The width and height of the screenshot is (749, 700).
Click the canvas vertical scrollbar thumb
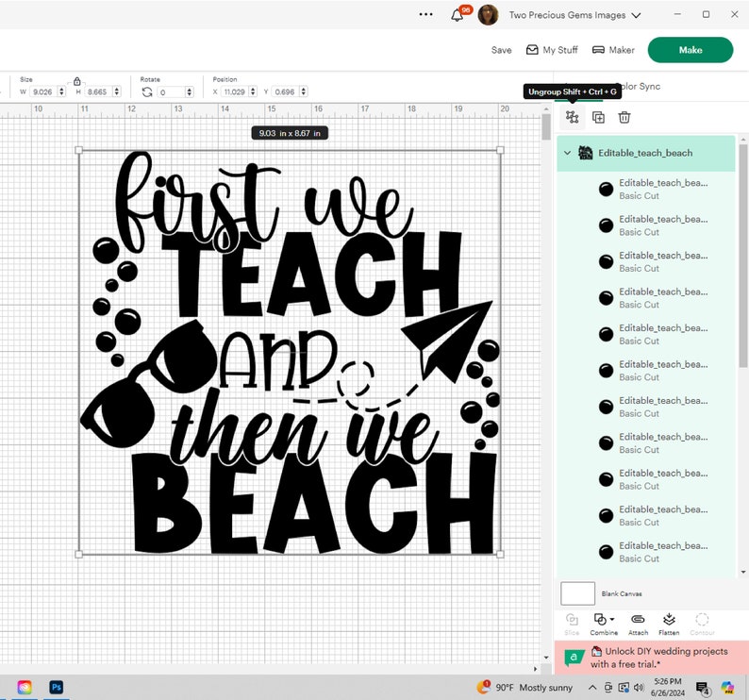tap(546, 127)
